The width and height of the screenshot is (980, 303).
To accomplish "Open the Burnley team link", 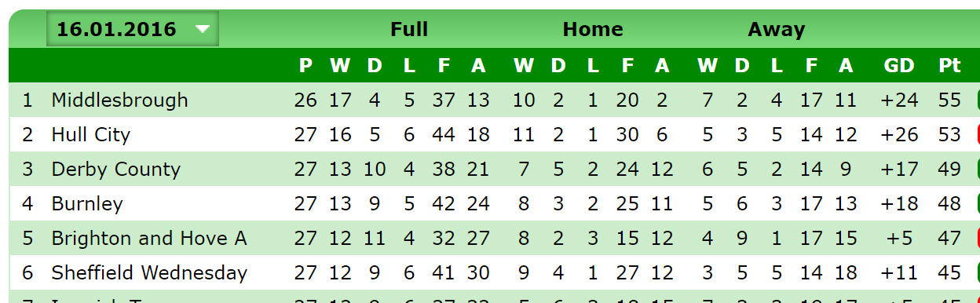I will (x=86, y=203).
